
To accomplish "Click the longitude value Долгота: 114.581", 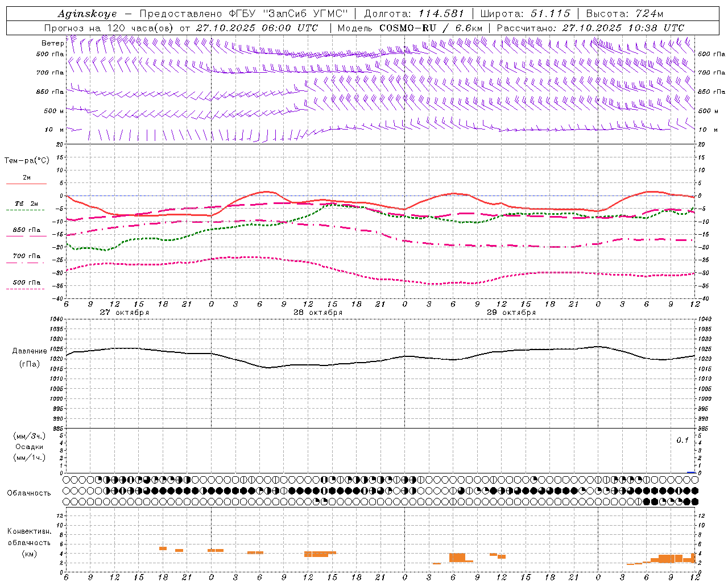I will (x=414, y=14).
